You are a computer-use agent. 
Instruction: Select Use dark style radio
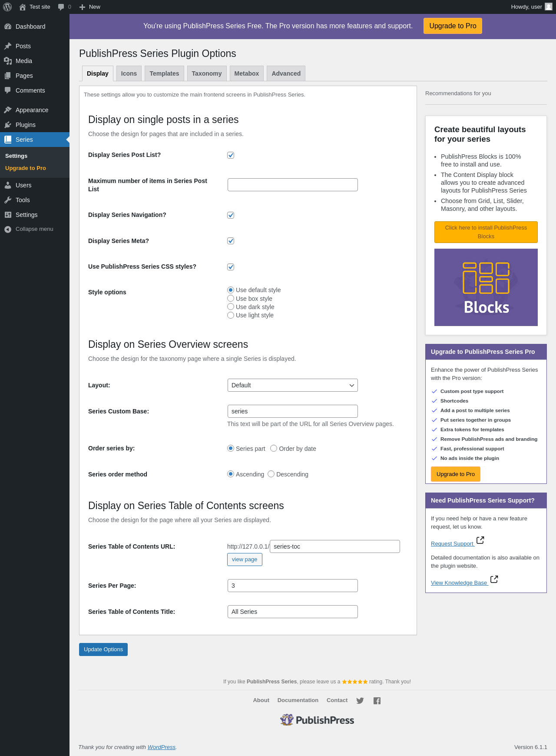[x=231, y=306]
